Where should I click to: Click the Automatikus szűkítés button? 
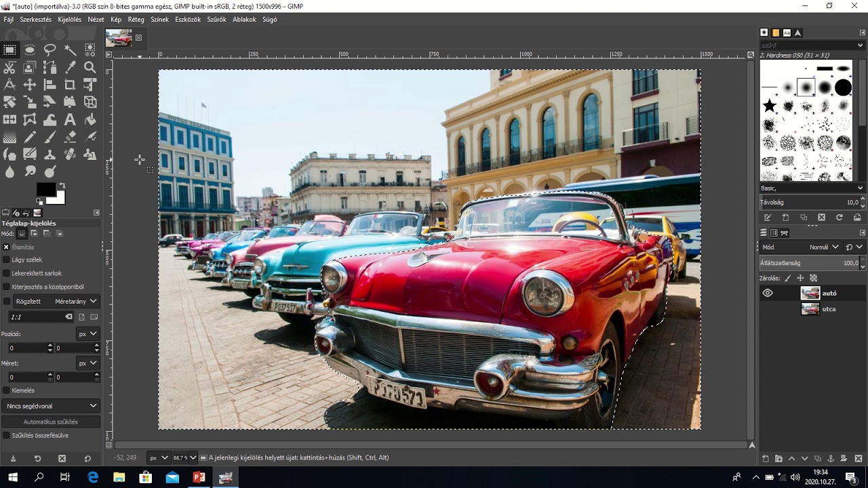(x=51, y=422)
